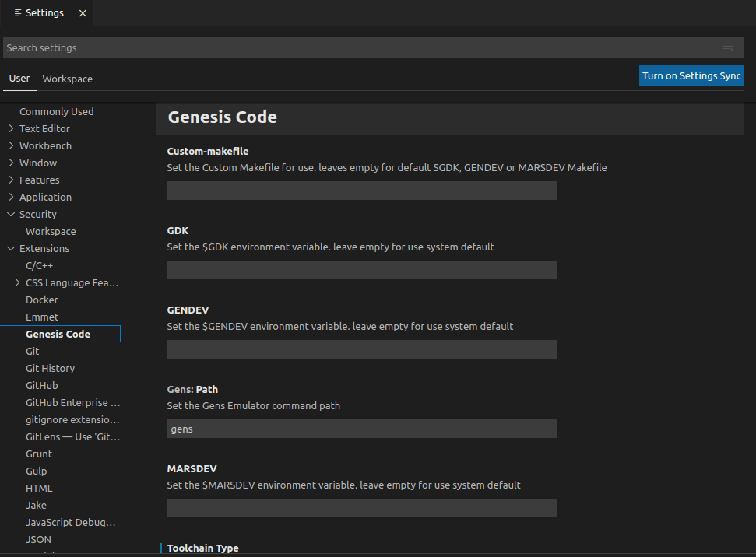This screenshot has height=557, width=756.
Task: Turn on Settings Sync
Action: 691,75
